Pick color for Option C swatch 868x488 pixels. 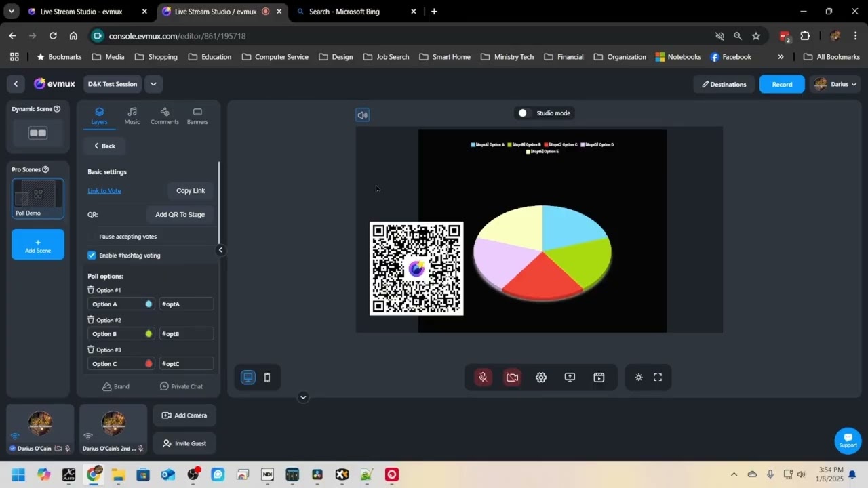pos(149,364)
